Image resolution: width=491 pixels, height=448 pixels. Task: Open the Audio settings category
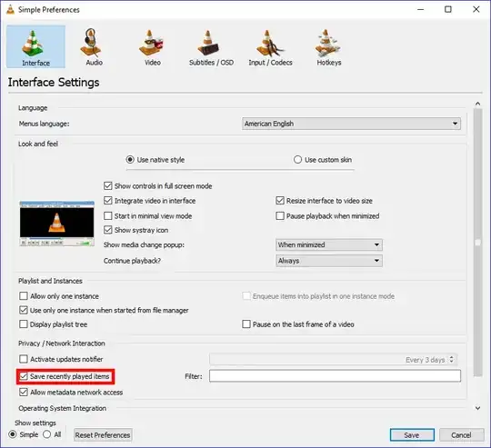tap(94, 46)
